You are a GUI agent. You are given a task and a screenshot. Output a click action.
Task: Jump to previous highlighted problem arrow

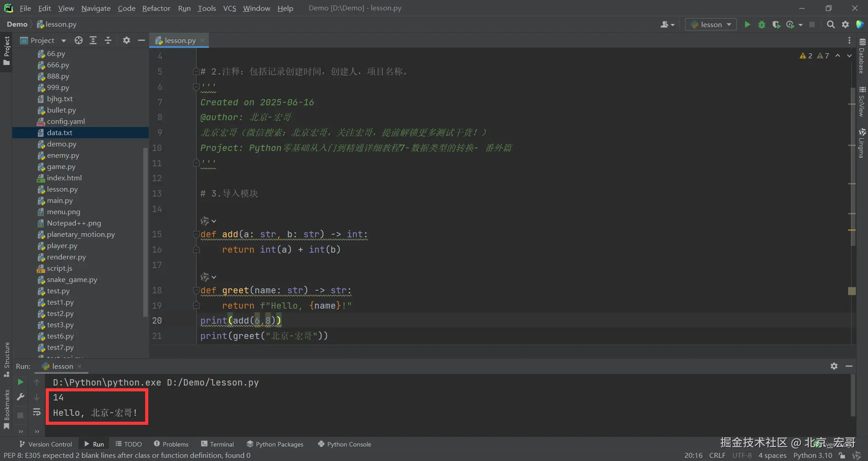838,56
